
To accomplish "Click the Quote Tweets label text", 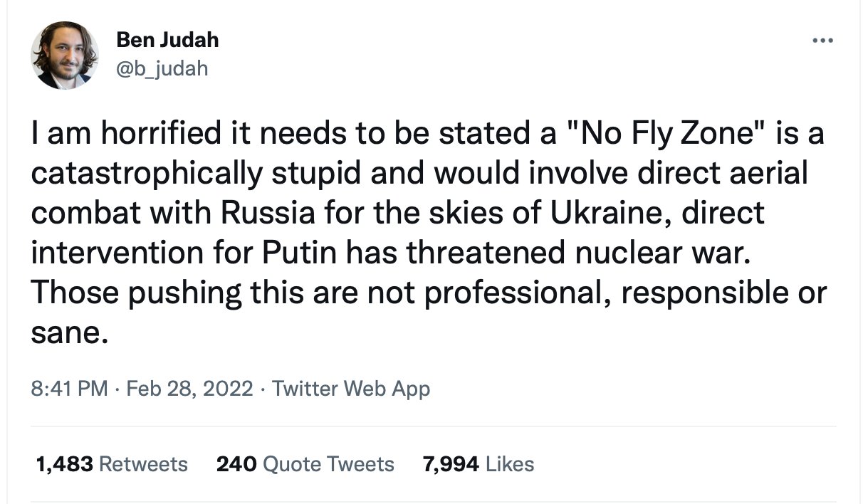I will coord(328,464).
